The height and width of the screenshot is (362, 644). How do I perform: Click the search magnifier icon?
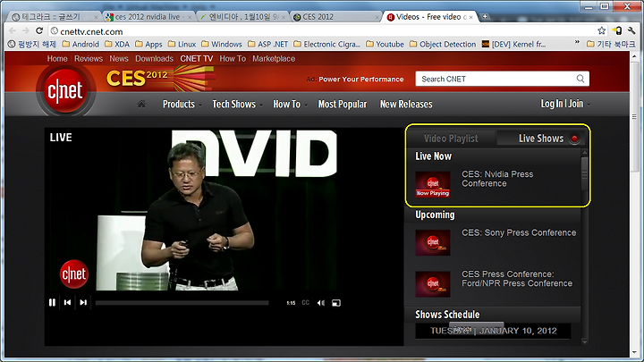coord(580,79)
